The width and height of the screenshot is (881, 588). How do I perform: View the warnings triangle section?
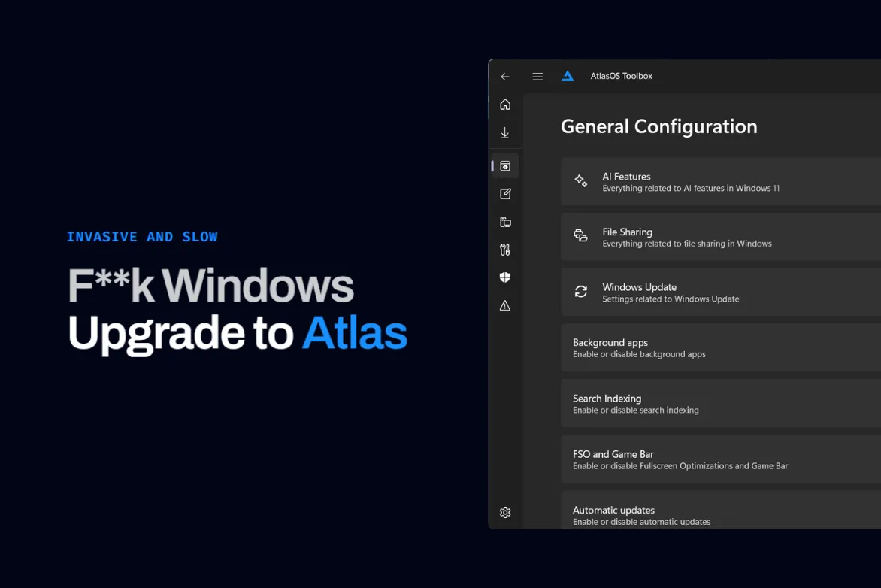point(504,305)
